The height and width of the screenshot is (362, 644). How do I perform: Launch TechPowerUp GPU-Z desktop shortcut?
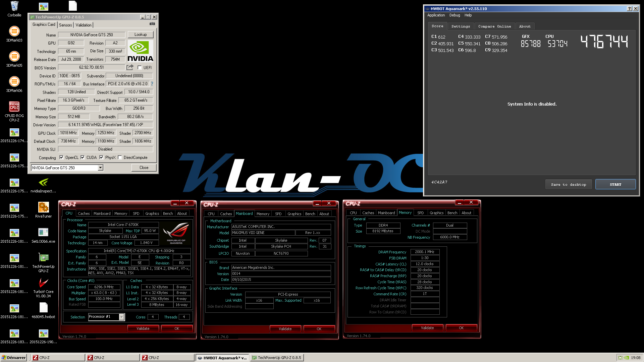click(x=44, y=262)
